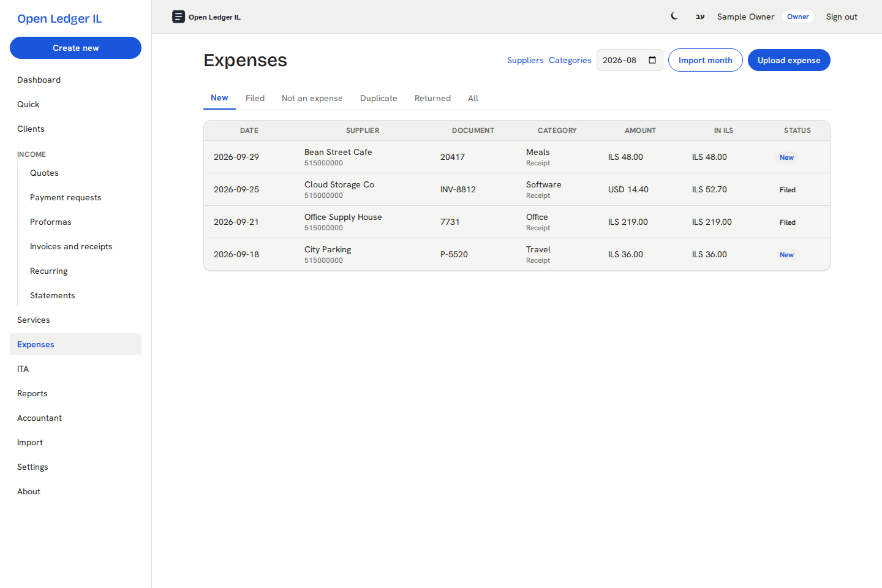882x588 pixels.
Task: Select the Duplicate tab
Action: pyautogui.click(x=379, y=98)
